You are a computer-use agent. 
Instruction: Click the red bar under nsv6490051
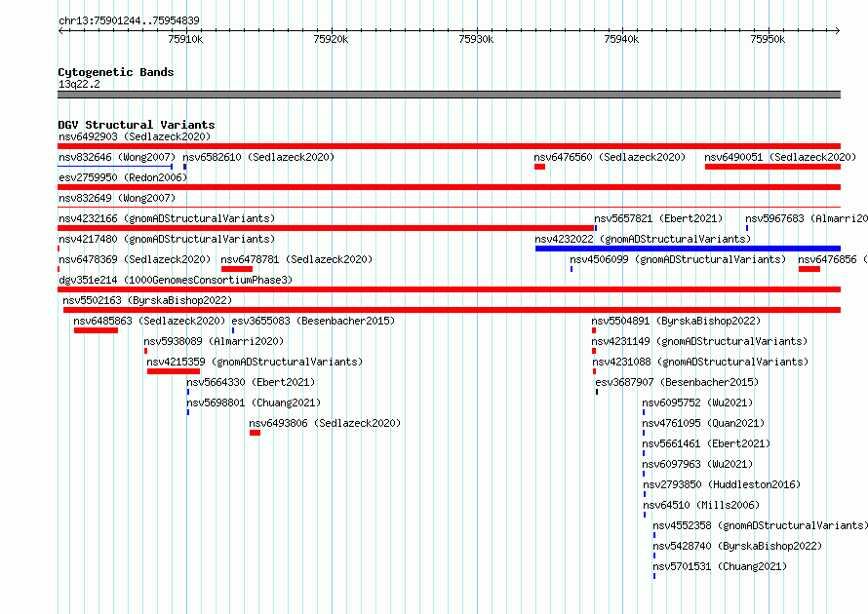772,167
